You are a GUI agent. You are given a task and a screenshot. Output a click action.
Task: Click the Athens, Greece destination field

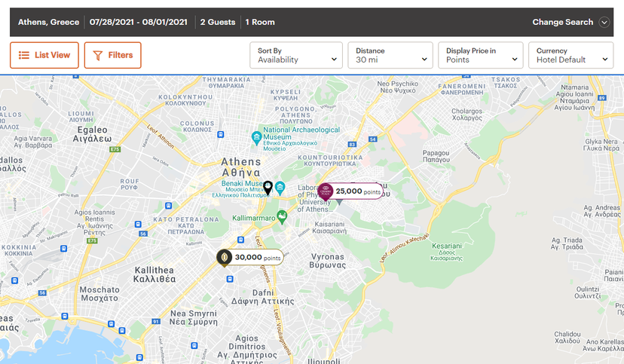click(x=48, y=23)
